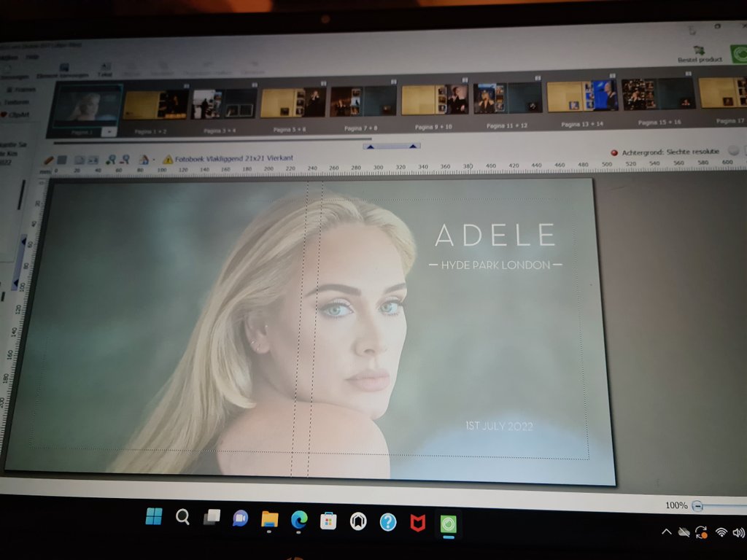Click the colorful icon left of the warning triangle

pyautogui.click(x=144, y=160)
